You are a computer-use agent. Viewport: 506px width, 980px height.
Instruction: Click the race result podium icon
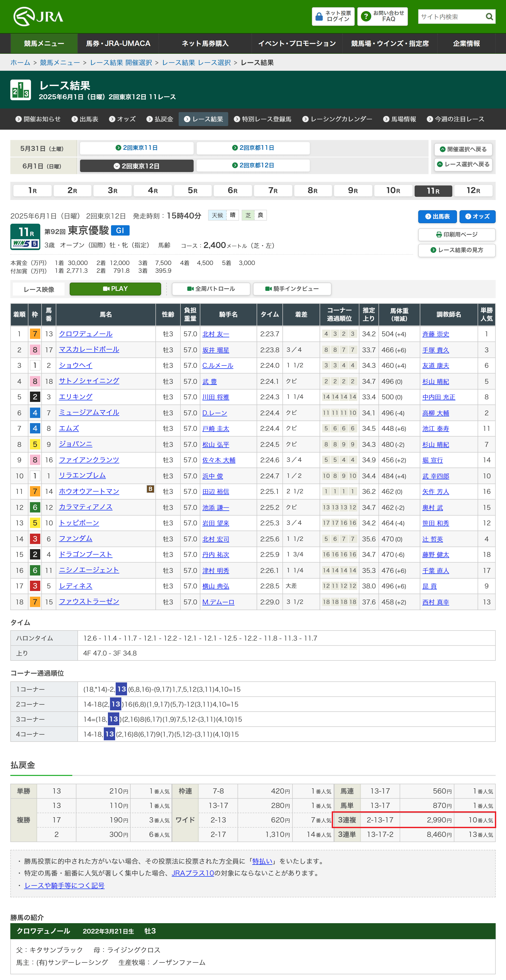(21, 90)
